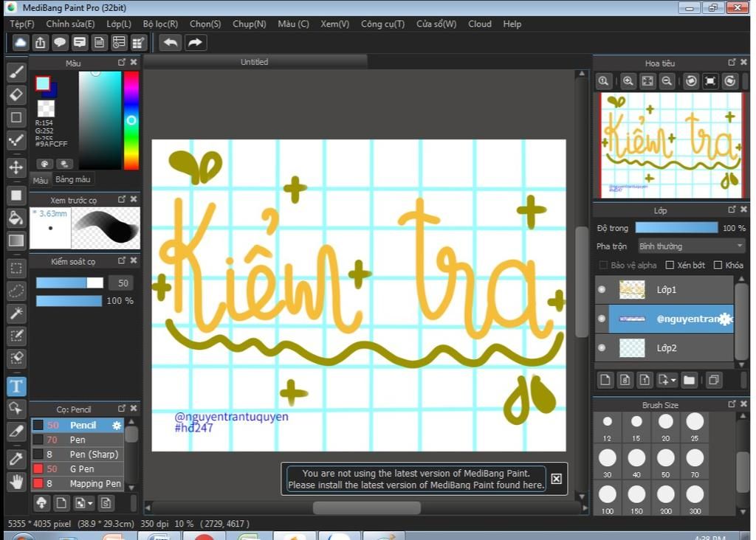Select the Untitled document tab
Viewport: 756px width, 540px height.
click(x=255, y=62)
